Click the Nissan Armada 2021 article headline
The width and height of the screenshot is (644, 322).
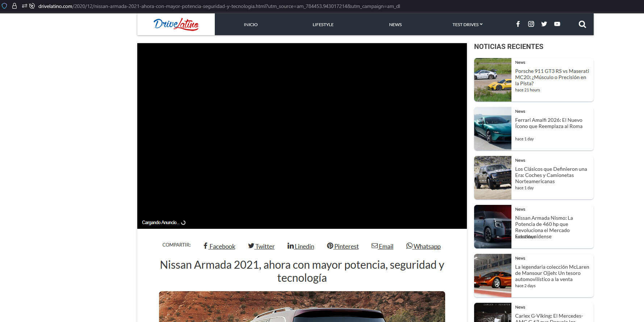302,271
